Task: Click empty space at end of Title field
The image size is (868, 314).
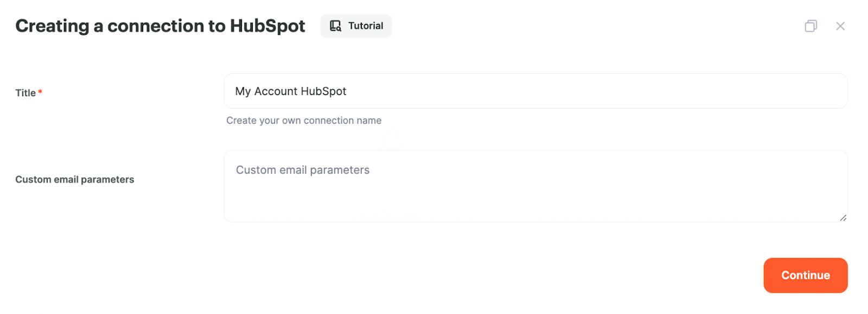Action: tap(597, 91)
